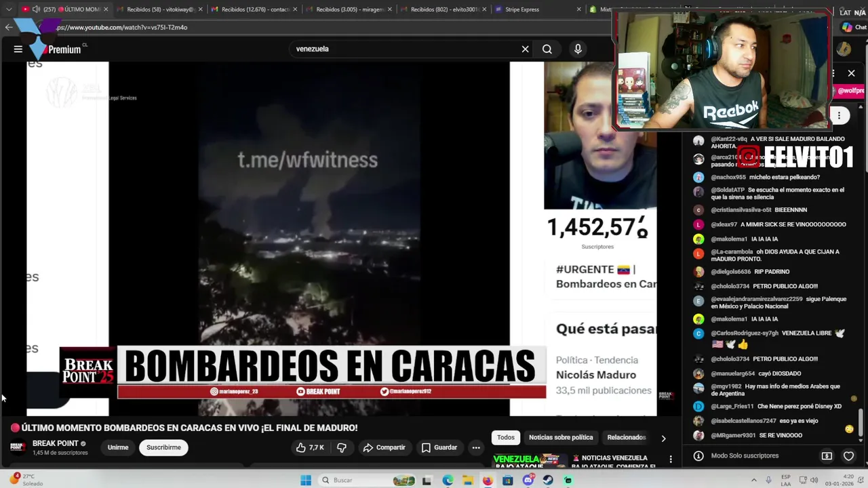Open the YouTube hamburger guide menu
The image size is (868, 488).
coord(18,49)
